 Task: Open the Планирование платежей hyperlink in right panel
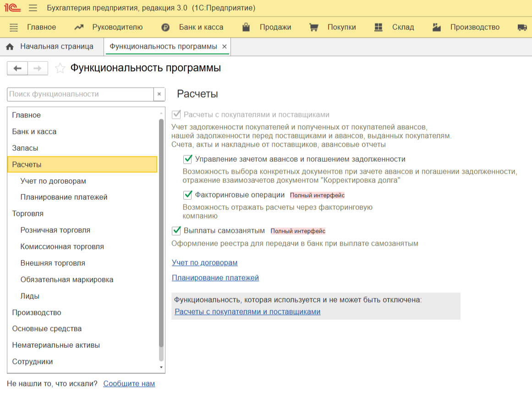coord(215,278)
